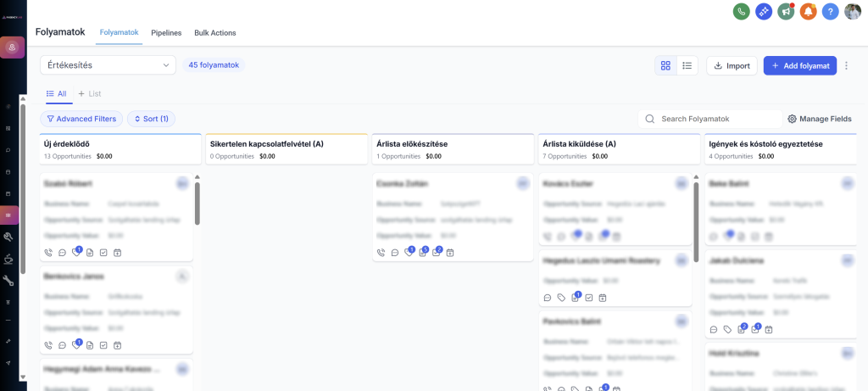This screenshot has height=391, width=868.
Task: Click the blue help question mark icon
Action: click(x=830, y=12)
